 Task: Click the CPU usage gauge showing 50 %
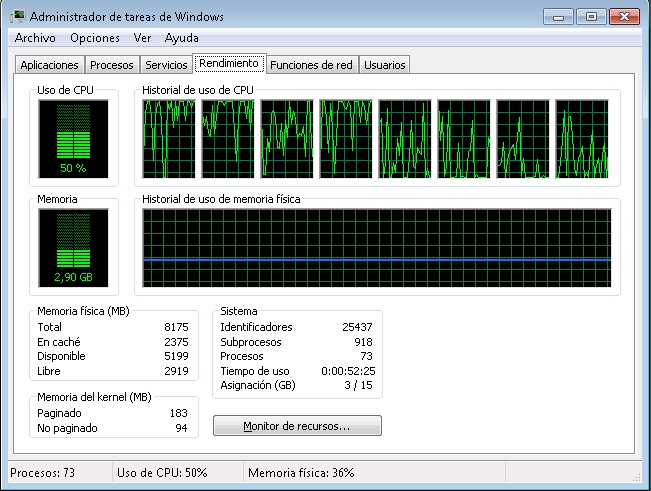(x=73, y=139)
